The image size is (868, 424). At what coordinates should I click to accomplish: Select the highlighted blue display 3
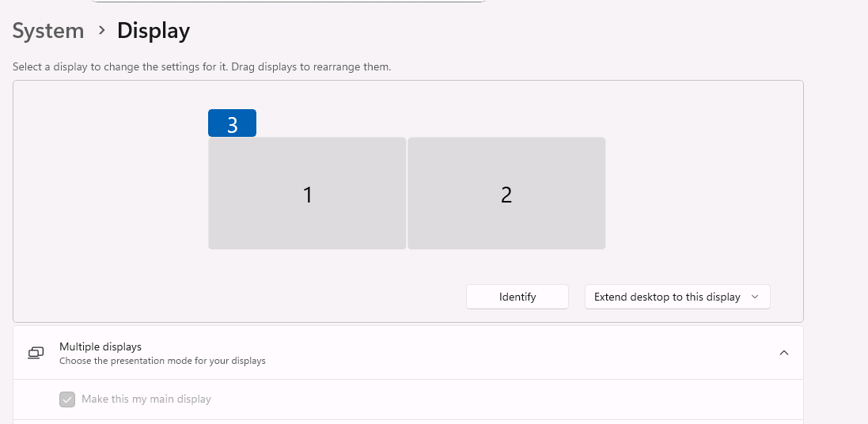click(x=232, y=123)
